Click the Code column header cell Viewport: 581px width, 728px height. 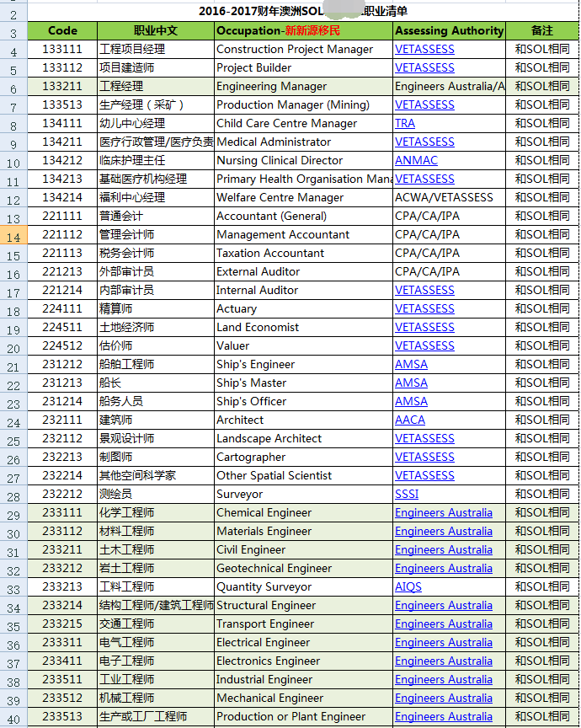pos(62,31)
